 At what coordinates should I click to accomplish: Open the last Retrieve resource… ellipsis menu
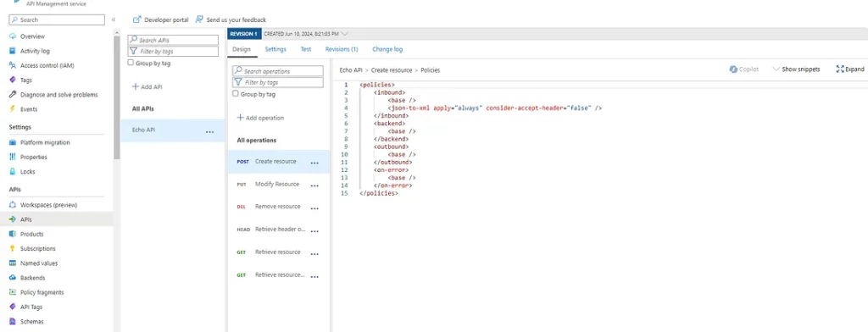tap(314, 277)
